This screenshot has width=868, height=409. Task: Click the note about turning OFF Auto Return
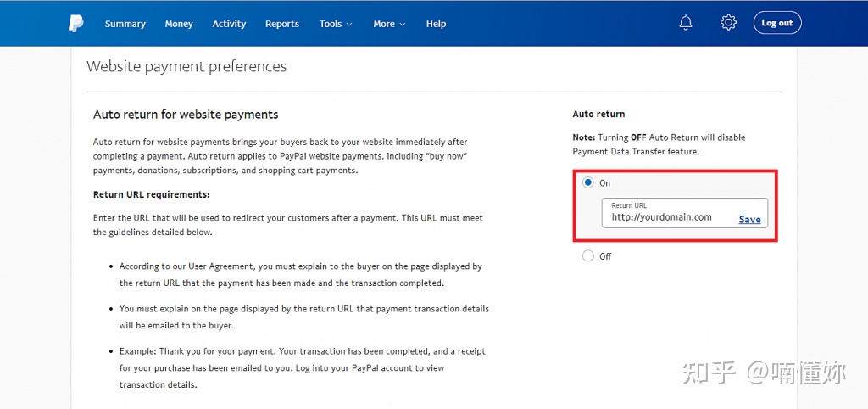(659, 144)
